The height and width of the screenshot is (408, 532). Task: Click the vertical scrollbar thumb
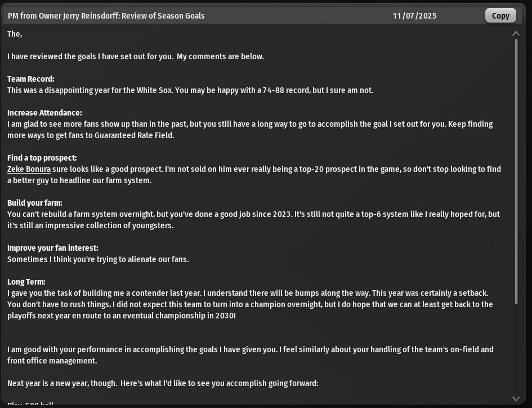516,169
